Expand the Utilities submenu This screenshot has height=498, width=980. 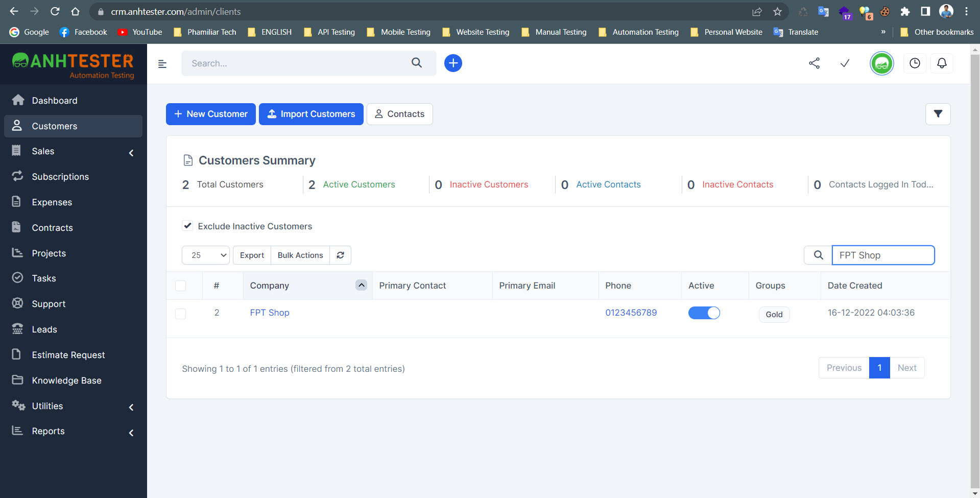tap(131, 407)
